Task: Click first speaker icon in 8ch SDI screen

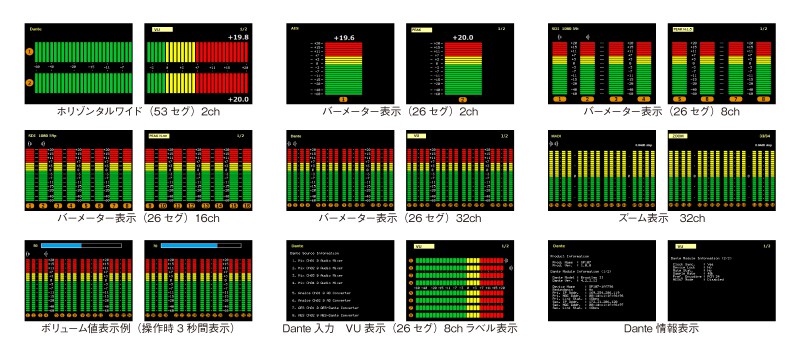Action: (560, 37)
